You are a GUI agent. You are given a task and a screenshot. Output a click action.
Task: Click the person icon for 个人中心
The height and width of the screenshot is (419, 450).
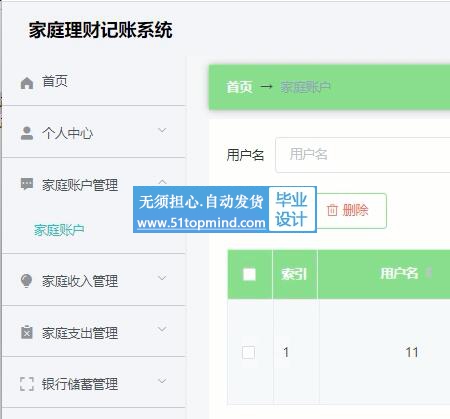(27, 133)
